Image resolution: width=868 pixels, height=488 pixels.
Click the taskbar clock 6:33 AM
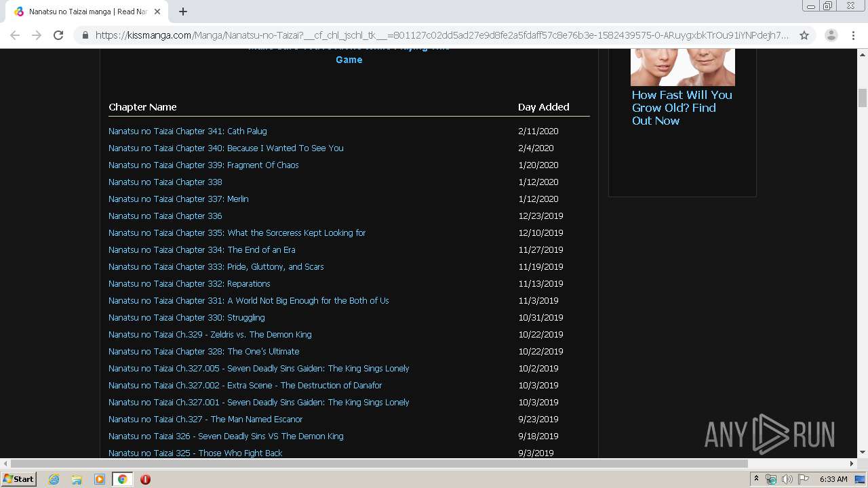833,479
